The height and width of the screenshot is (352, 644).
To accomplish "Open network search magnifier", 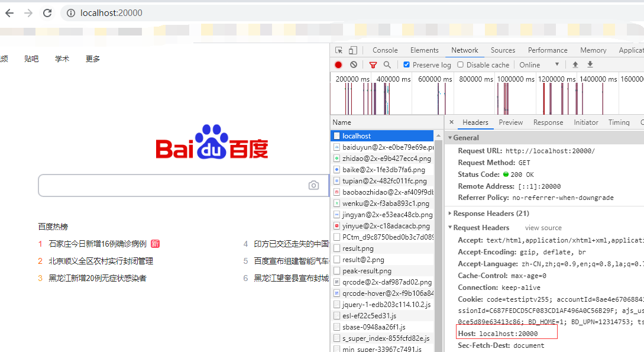I will click(x=387, y=64).
